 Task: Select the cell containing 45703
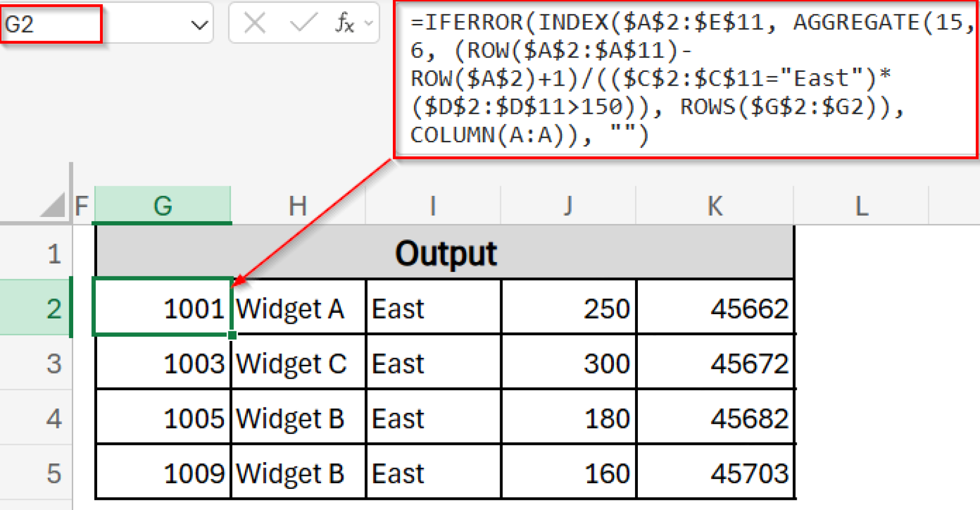tap(714, 473)
